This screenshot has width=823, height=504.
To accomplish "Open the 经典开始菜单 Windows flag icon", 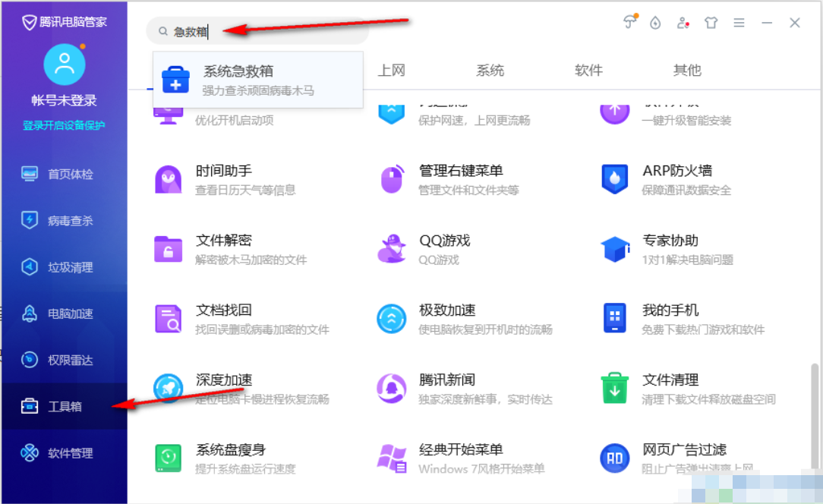I will tap(392, 458).
